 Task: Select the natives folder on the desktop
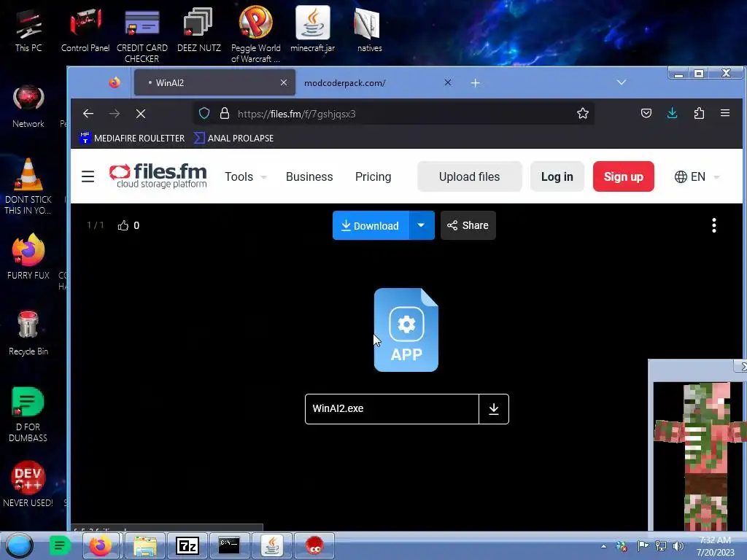point(369,31)
